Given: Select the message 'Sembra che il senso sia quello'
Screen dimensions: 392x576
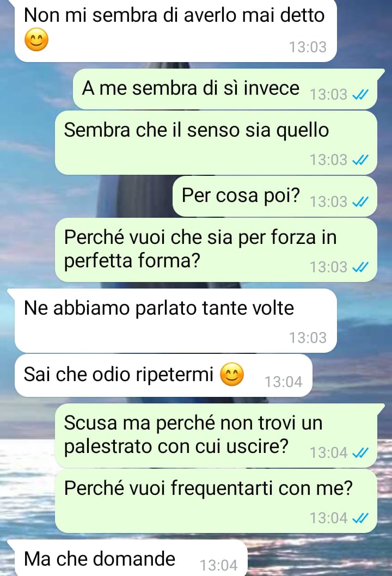Looking at the screenshot, I should (216, 143).
